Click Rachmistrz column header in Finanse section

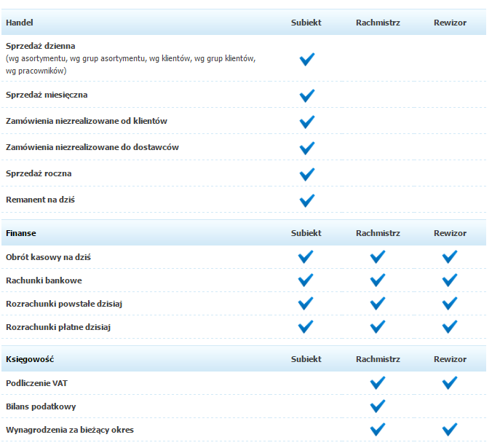(x=378, y=233)
